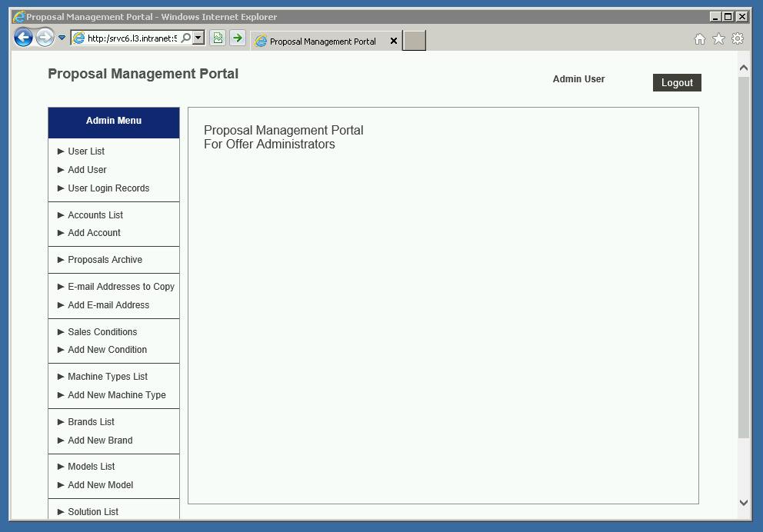Screen dimensions: 763x532
Task: Open Proposals Archive link
Action: coord(105,260)
